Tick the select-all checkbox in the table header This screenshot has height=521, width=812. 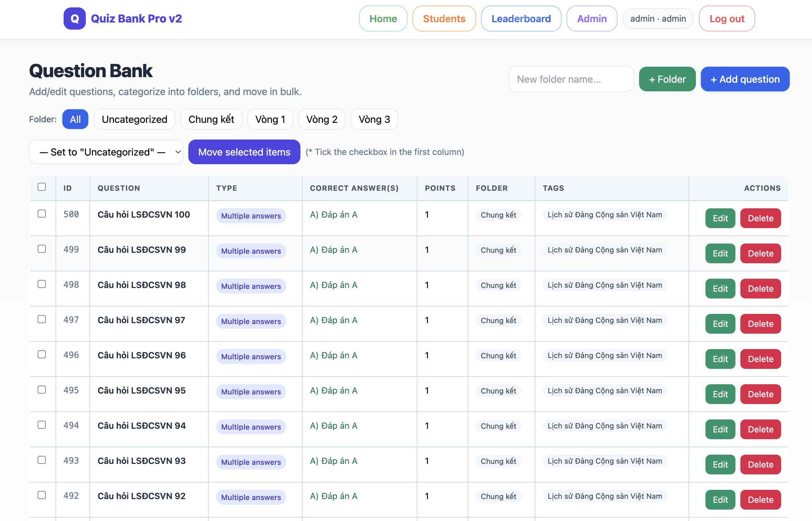(42, 187)
